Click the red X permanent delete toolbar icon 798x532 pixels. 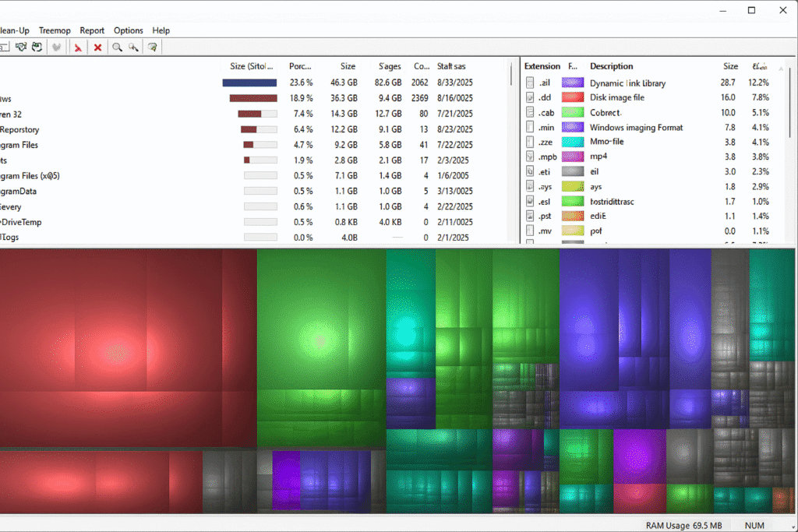pos(98,48)
